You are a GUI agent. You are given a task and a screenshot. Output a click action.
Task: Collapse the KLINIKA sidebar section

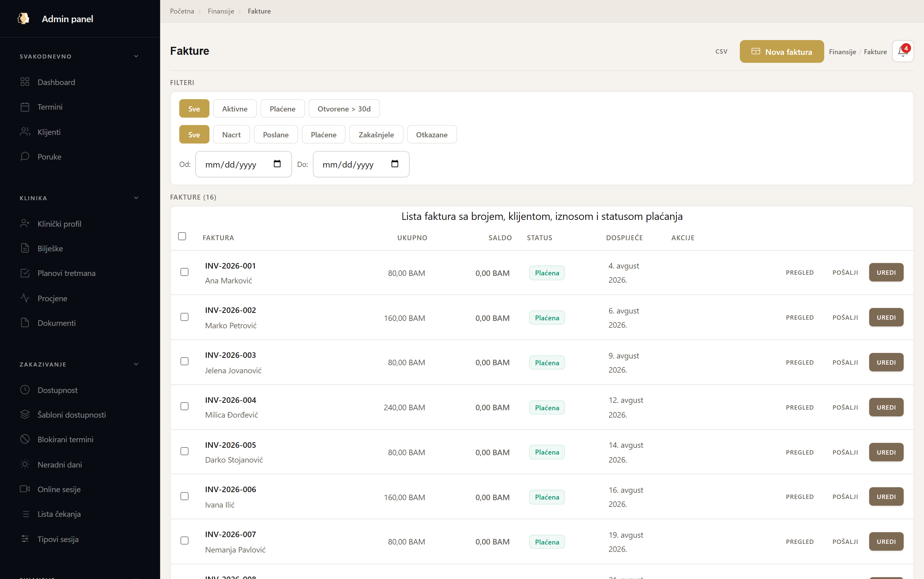pyautogui.click(x=136, y=198)
